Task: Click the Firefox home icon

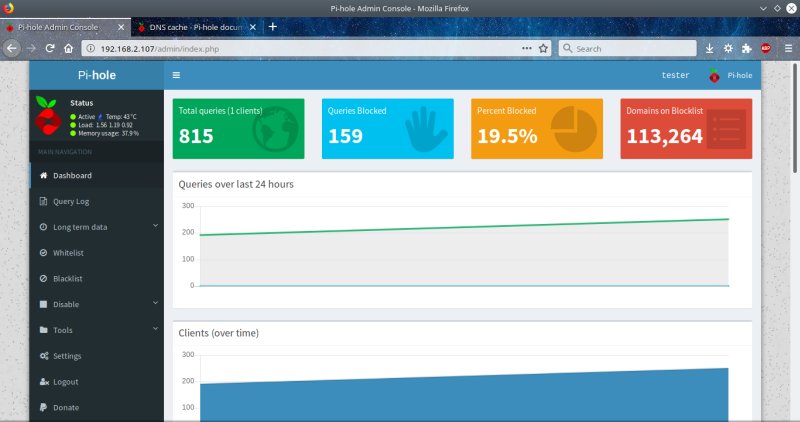Action: coord(68,48)
